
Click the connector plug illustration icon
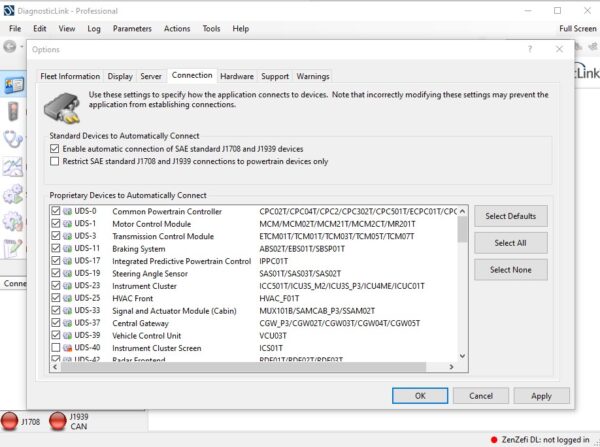pos(67,102)
